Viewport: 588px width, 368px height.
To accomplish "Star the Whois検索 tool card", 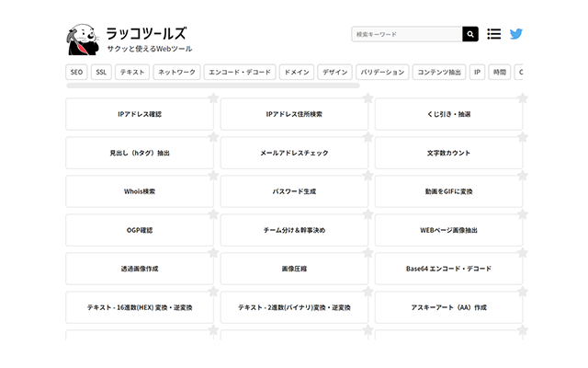I will [213, 177].
